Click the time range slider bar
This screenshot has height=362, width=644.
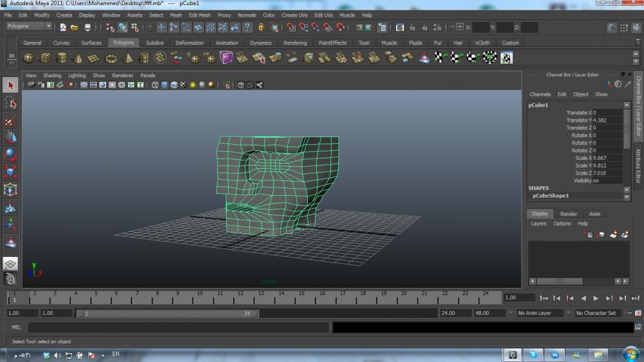pos(167,313)
